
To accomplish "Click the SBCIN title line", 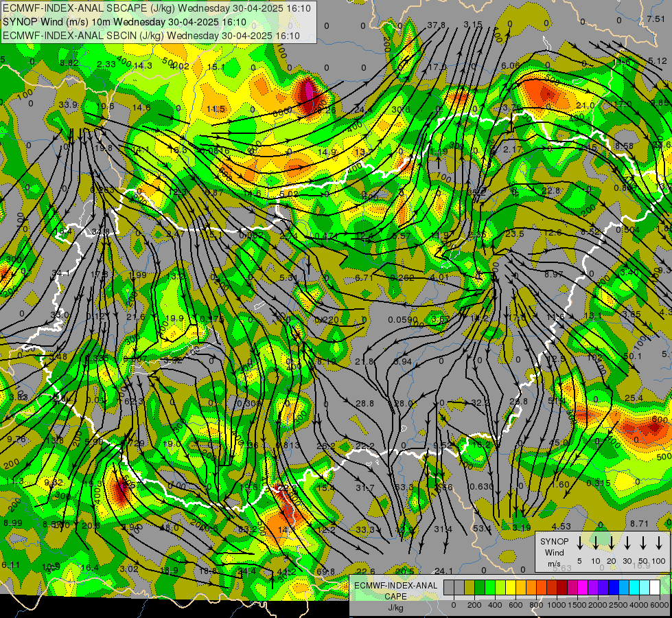I will [x=151, y=36].
